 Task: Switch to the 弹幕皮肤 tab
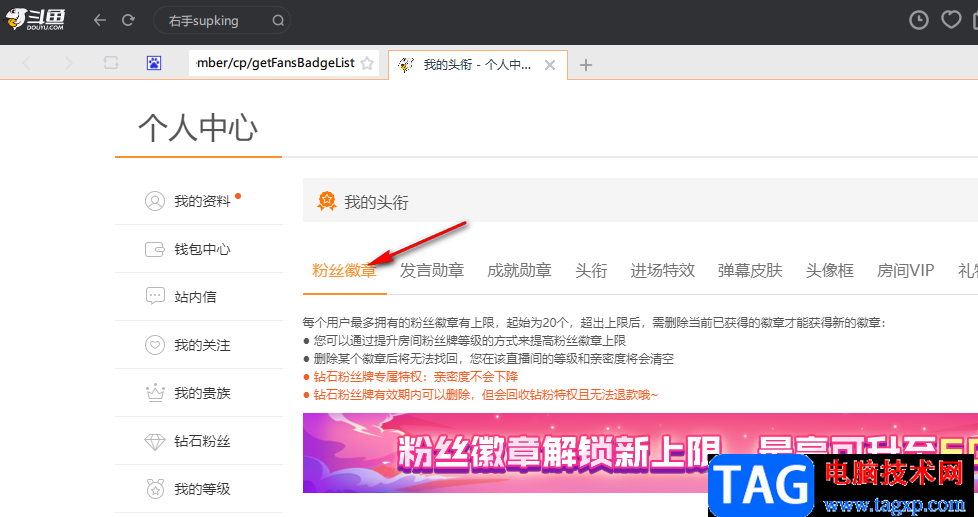click(x=750, y=271)
